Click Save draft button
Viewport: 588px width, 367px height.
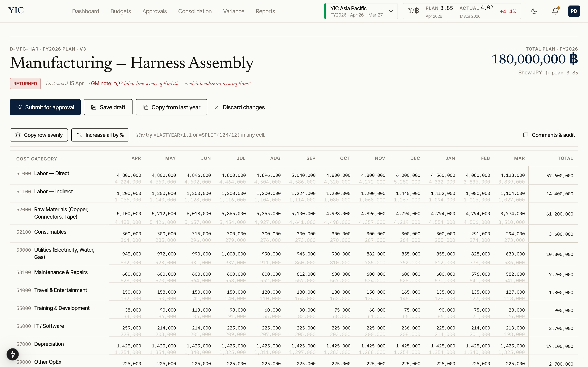coord(108,107)
